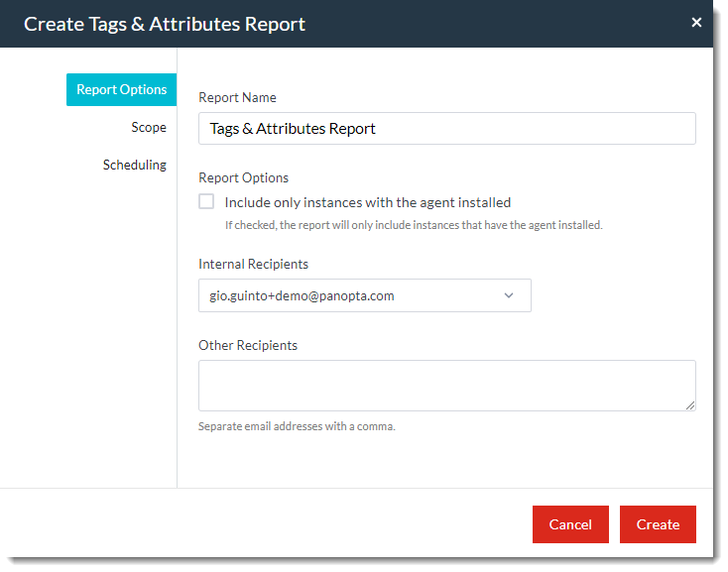Open the Scope tab
Image resolution: width=728 pixels, height=572 pixels.
click(x=149, y=127)
